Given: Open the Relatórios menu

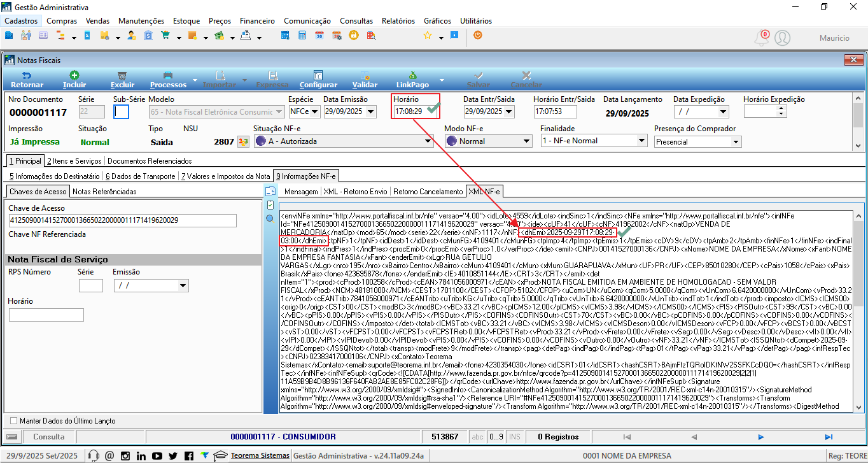Looking at the screenshot, I should 398,21.
